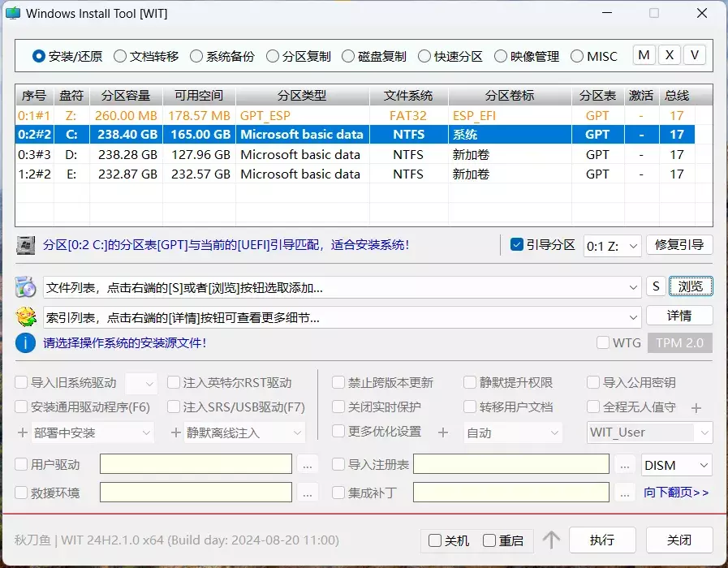Open the 部署中安装 dropdown
Viewport: 728px width, 568px height.
click(x=93, y=433)
